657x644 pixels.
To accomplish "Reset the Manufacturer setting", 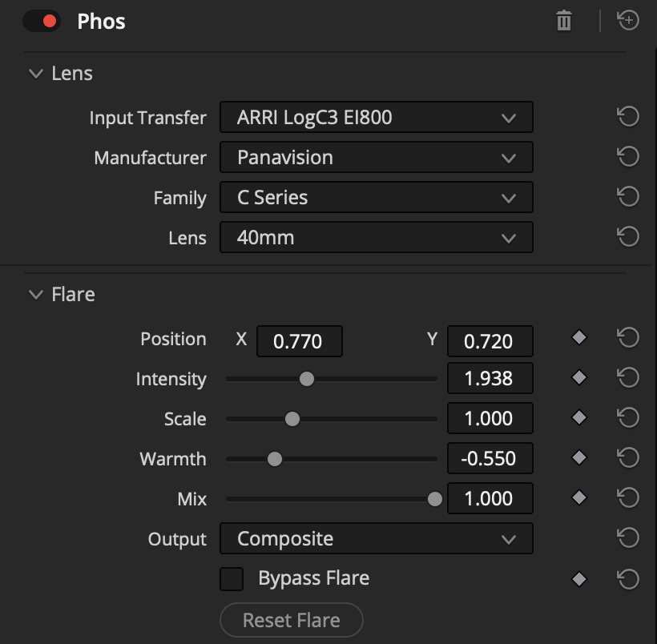I will pos(628,157).
